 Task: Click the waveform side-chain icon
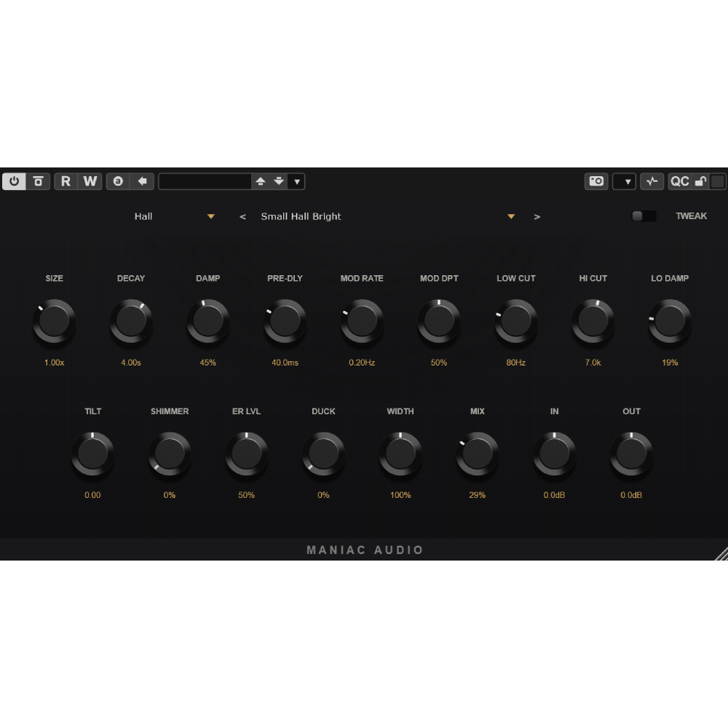click(652, 181)
